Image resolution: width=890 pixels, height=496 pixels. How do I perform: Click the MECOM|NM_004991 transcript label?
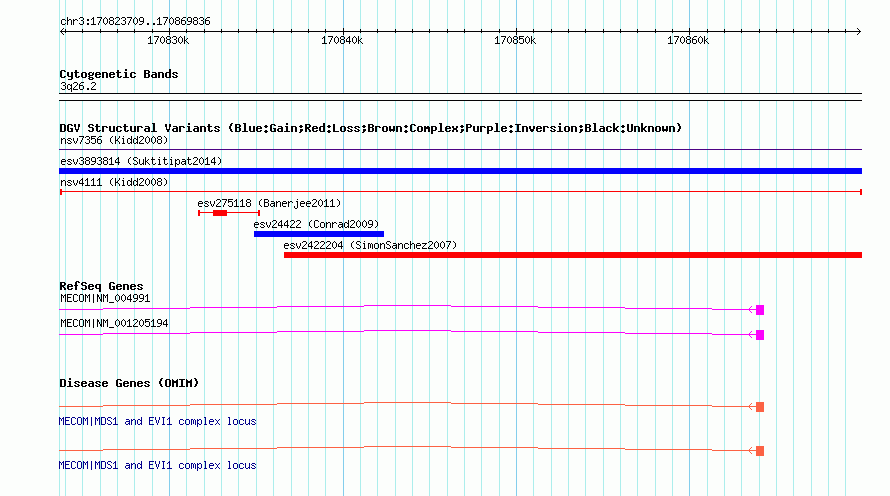coord(105,299)
